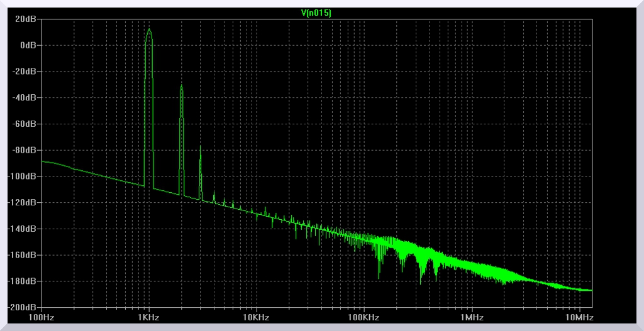
Task: Click the 10KHz horizontal axis label
Action: [x=257, y=318]
